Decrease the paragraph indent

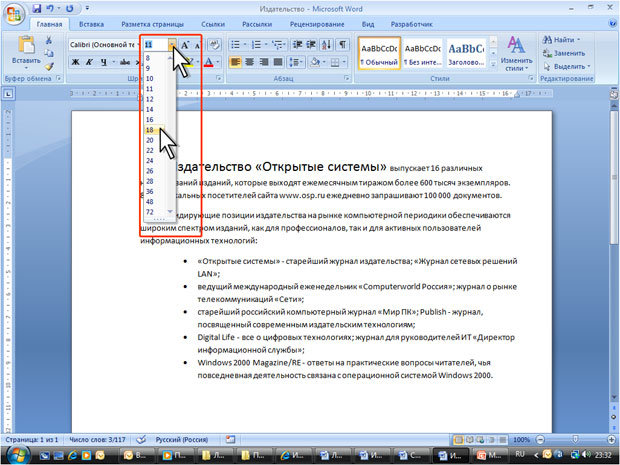297,45
